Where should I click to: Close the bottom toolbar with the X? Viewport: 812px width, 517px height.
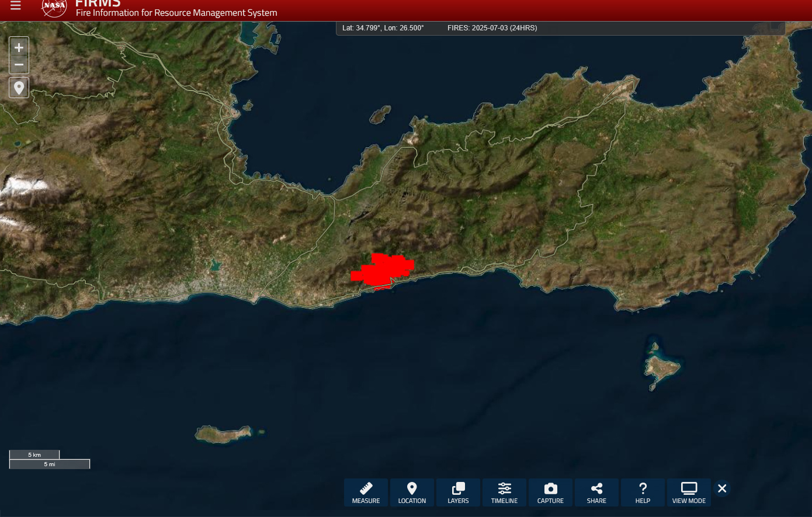tap(722, 488)
